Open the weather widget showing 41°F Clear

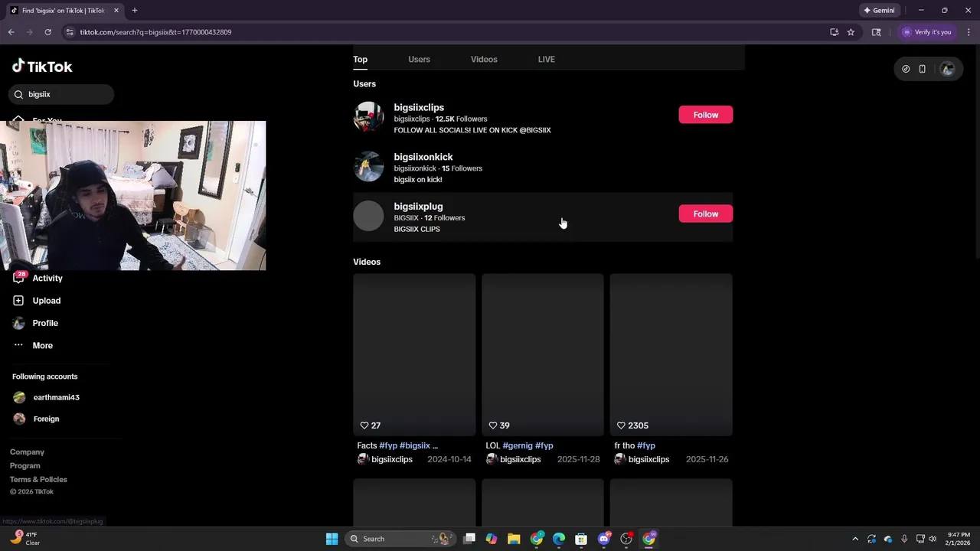[x=24, y=539]
